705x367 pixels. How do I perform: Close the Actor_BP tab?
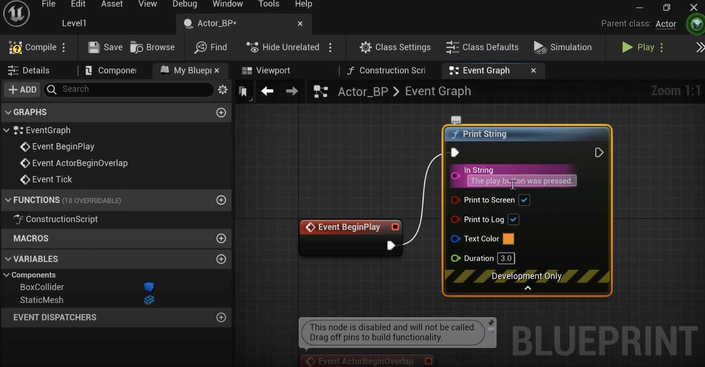pos(300,23)
